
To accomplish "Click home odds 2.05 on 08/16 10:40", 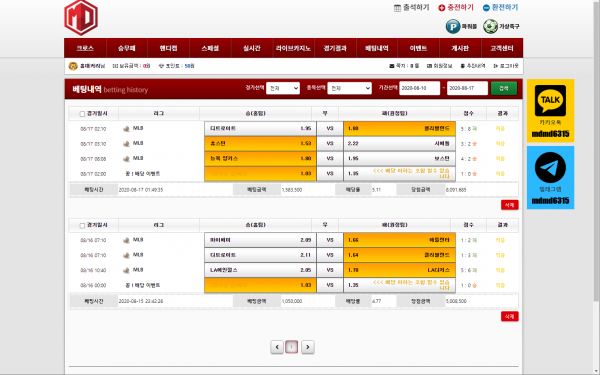I will [260, 270].
